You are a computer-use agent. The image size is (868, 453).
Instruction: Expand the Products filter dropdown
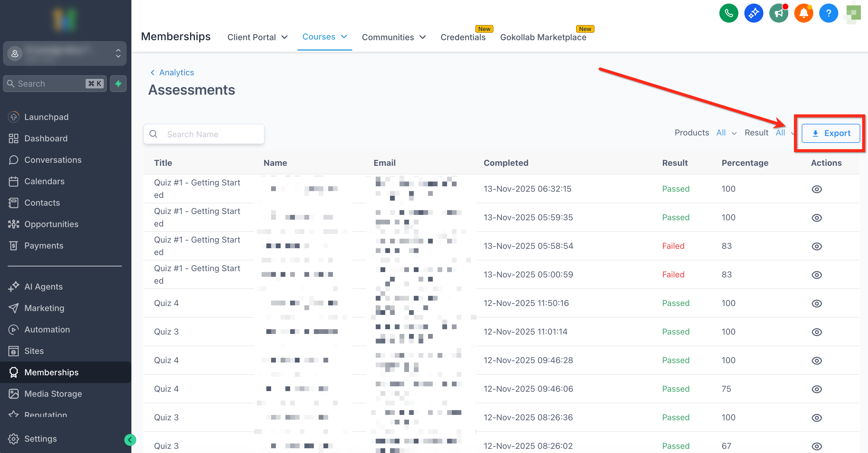click(726, 133)
